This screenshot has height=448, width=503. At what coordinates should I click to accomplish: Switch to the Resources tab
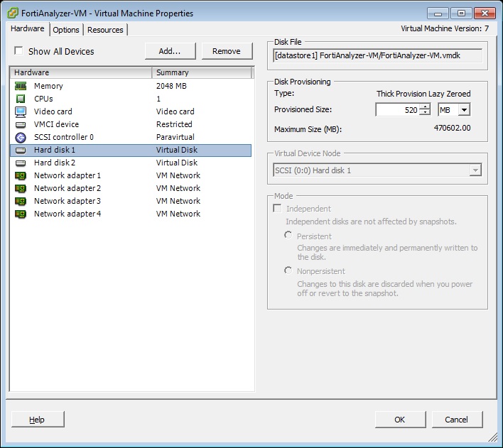pos(105,30)
